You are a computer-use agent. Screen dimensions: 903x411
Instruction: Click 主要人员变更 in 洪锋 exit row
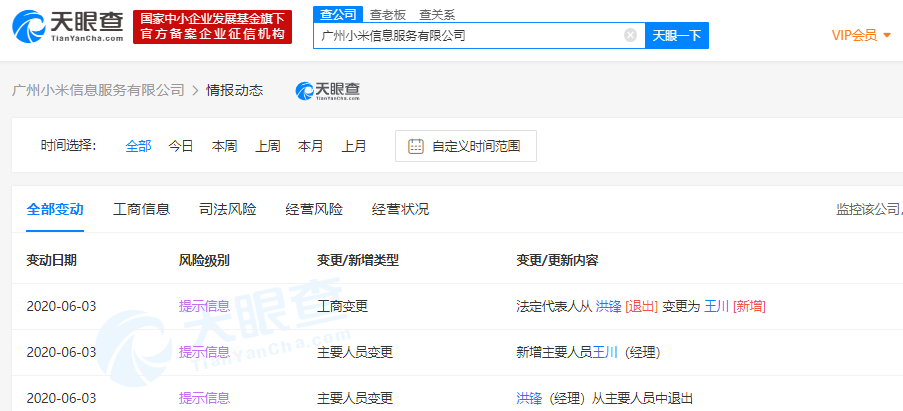(x=355, y=398)
